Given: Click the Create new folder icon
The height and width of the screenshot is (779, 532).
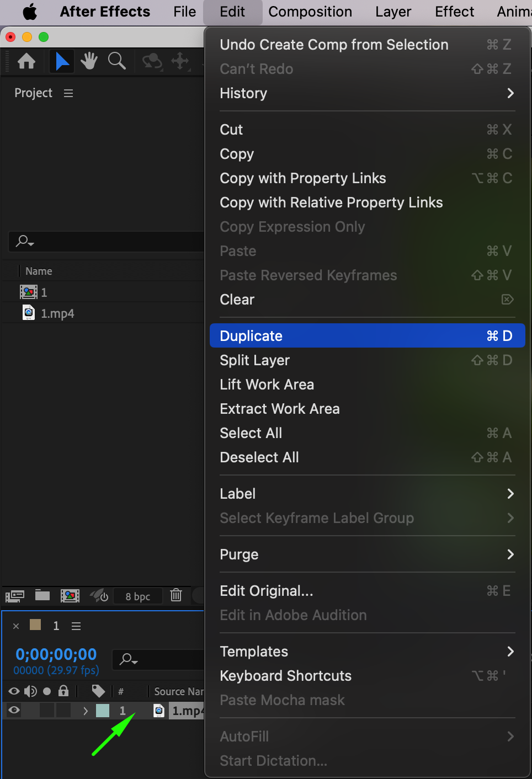Looking at the screenshot, I should coord(42,595).
